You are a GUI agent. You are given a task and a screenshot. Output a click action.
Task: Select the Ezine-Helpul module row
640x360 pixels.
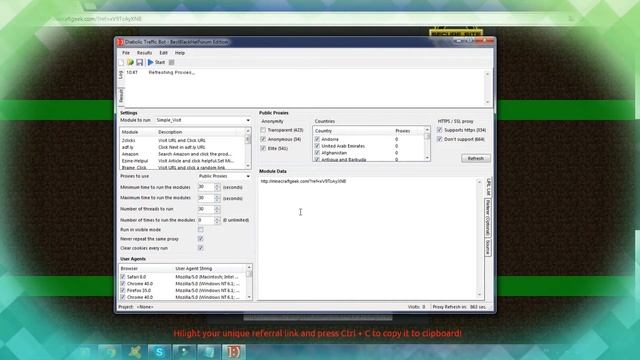(x=182, y=161)
